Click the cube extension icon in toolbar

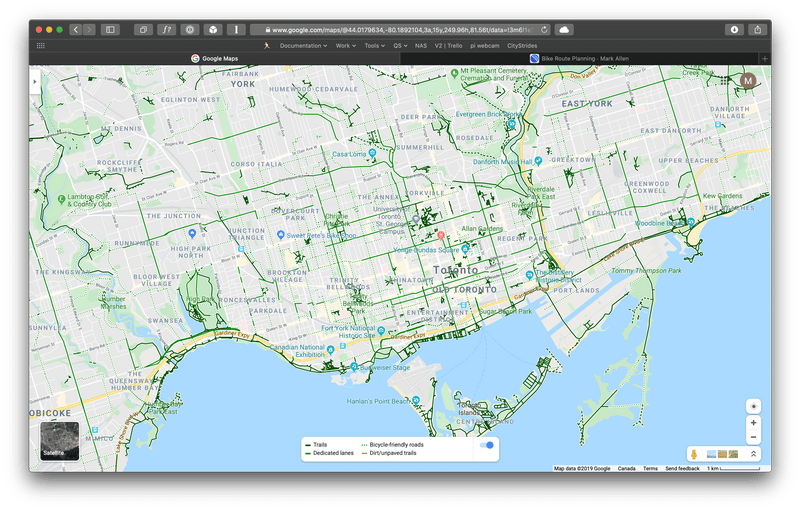coord(213,30)
